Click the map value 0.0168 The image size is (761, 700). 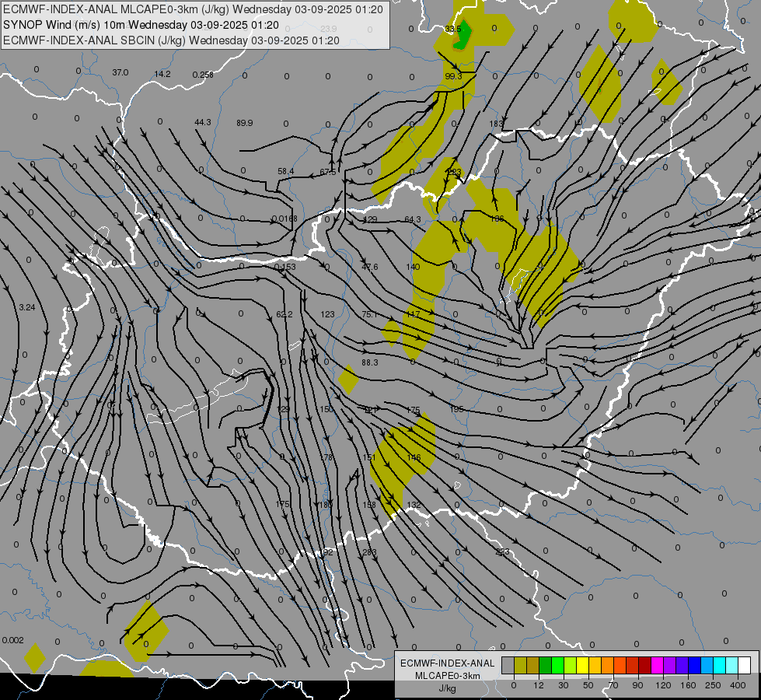point(285,219)
